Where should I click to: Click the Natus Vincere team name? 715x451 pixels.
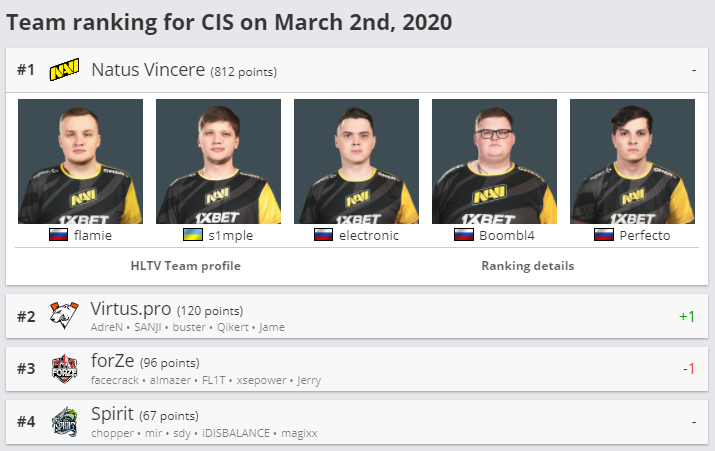tap(148, 70)
